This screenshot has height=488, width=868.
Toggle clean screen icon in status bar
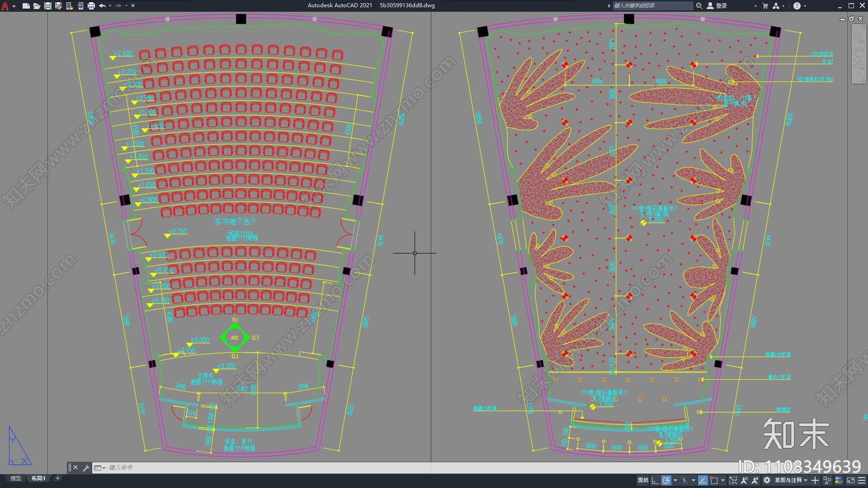851,480
